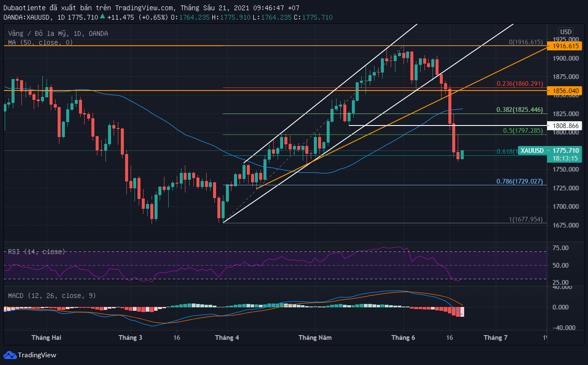This screenshot has width=588, height=365.
Task: Click the C:1775.710 close price value
Action: pos(313,17)
